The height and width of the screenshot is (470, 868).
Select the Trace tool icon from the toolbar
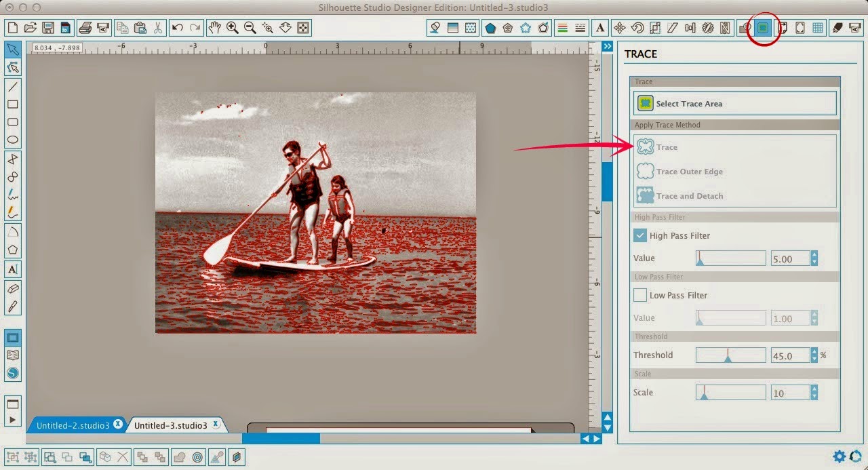pyautogui.click(x=763, y=28)
